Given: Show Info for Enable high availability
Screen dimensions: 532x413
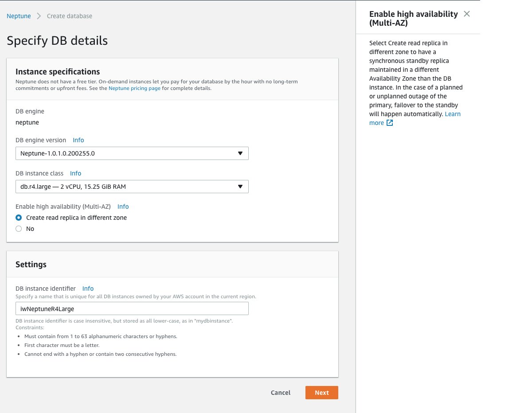Looking at the screenshot, I should 123,206.
